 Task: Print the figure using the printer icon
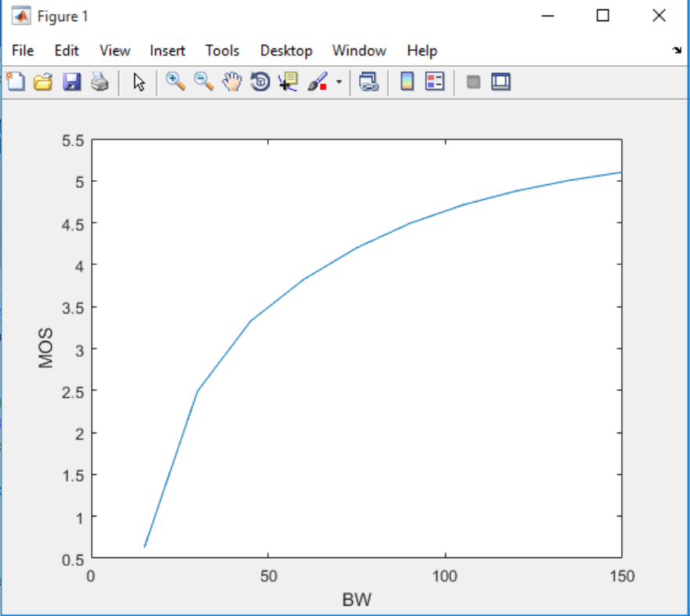click(100, 82)
